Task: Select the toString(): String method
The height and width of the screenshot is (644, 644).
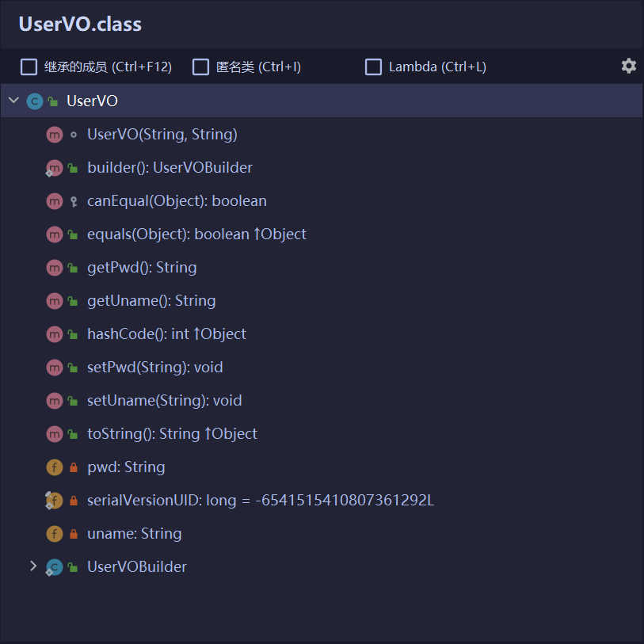Action: coord(172,434)
